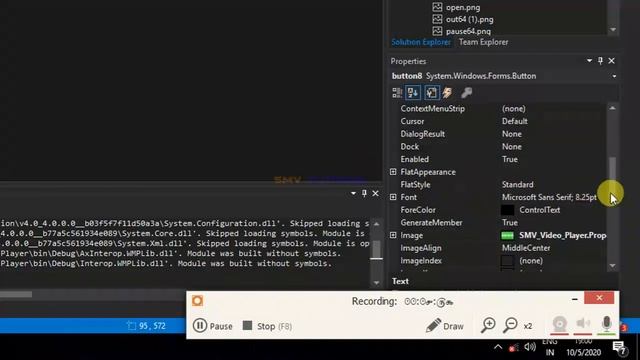Select the Cursor property value Default
This screenshot has width=640, height=360.
(514, 121)
